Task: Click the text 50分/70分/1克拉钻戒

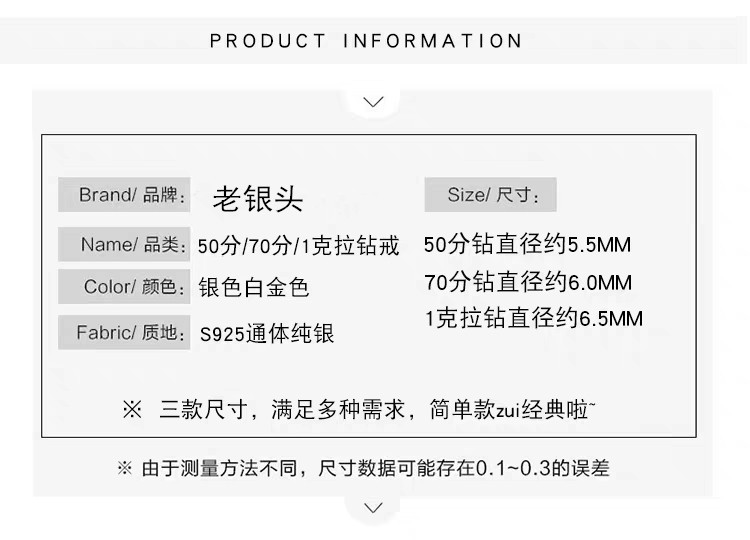Action: tap(298, 246)
